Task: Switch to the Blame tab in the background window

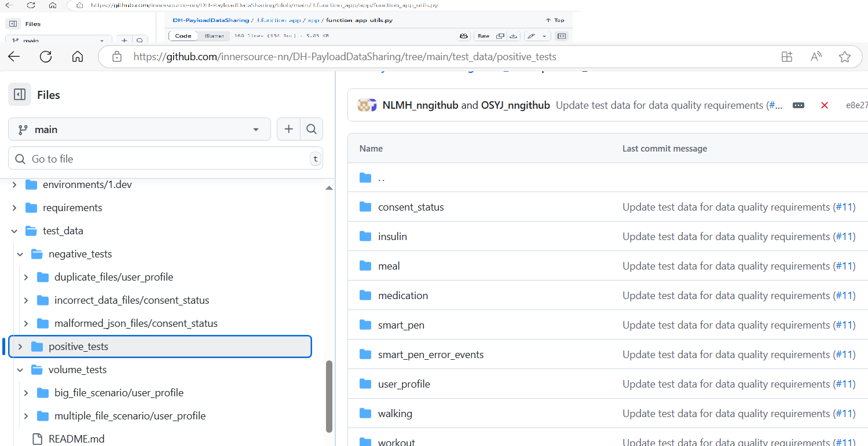Action: [215, 36]
